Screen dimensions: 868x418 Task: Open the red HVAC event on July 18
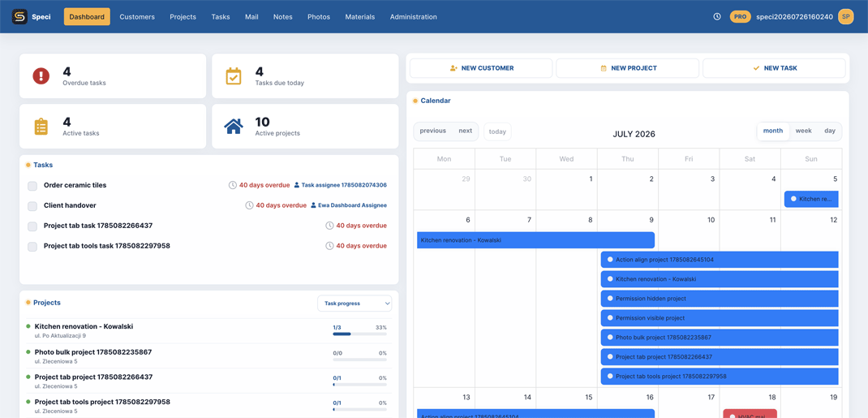pyautogui.click(x=750, y=414)
